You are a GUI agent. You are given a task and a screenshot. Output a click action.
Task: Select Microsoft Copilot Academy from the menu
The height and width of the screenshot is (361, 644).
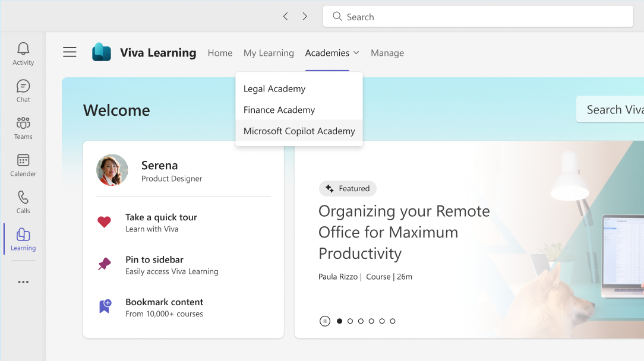(x=298, y=131)
